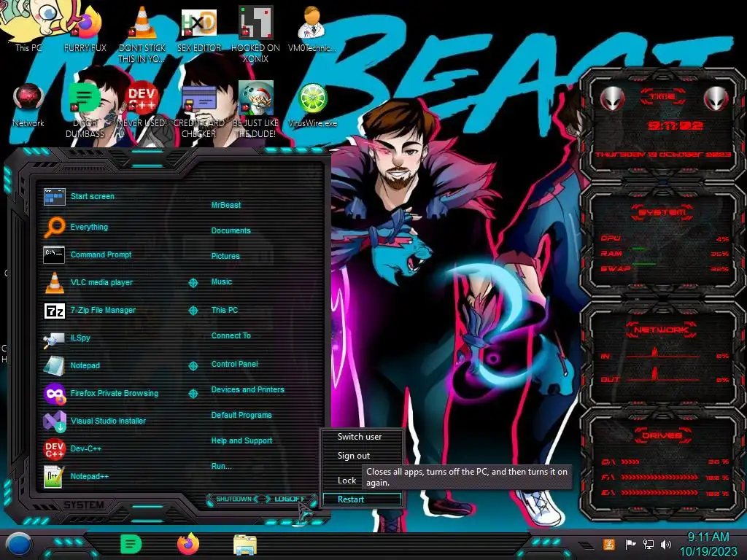Click the network tray icon
This screenshot has width=747, height=560.
click(648, 544)
